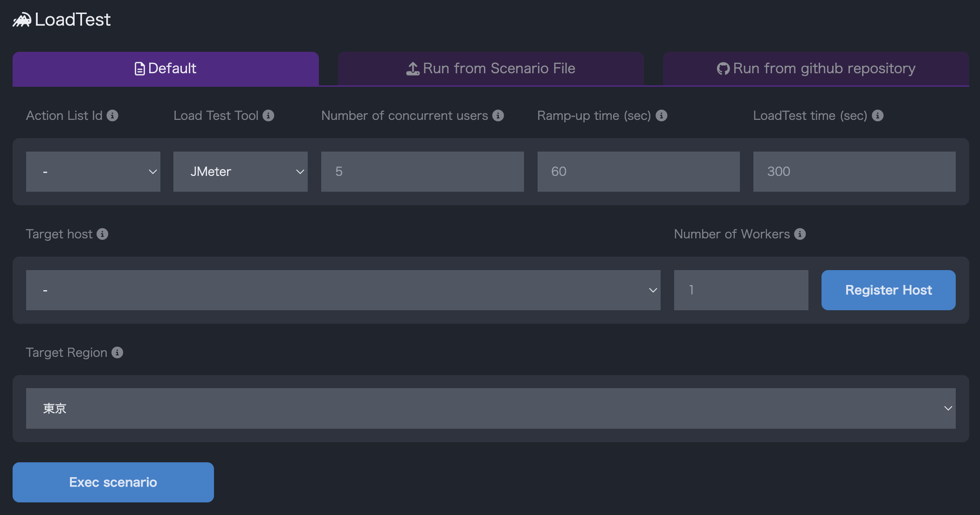980x515 pixels.
Task: Click the Exec scenario button
Action: tap(113, 482)
